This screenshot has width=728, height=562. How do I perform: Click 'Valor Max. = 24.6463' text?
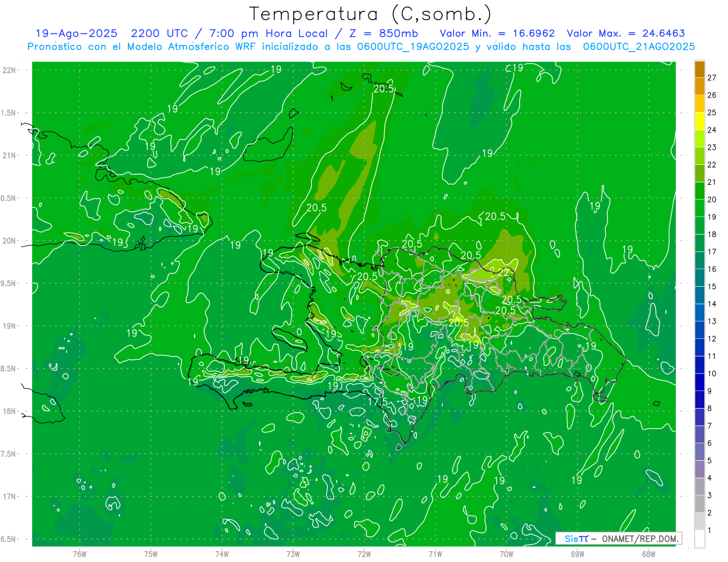coord(625,34)
